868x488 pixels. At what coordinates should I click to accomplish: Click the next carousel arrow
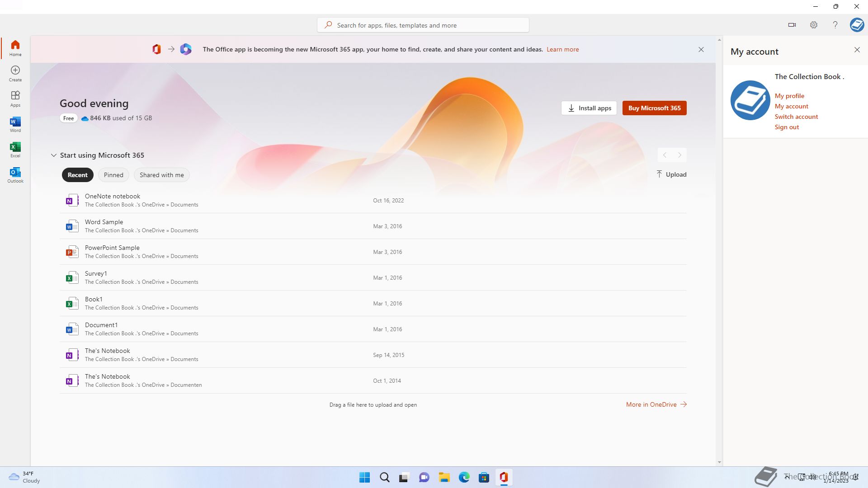tap(679, 155)
